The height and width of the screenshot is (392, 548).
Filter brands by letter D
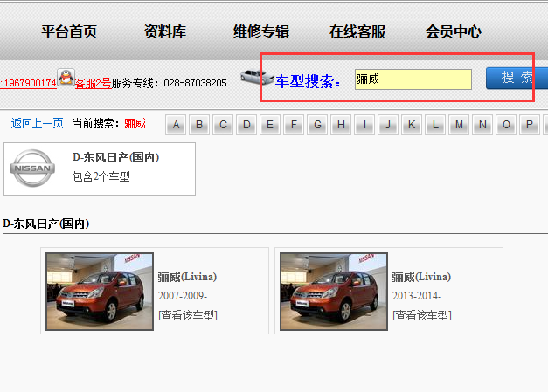tap(246, 125)
